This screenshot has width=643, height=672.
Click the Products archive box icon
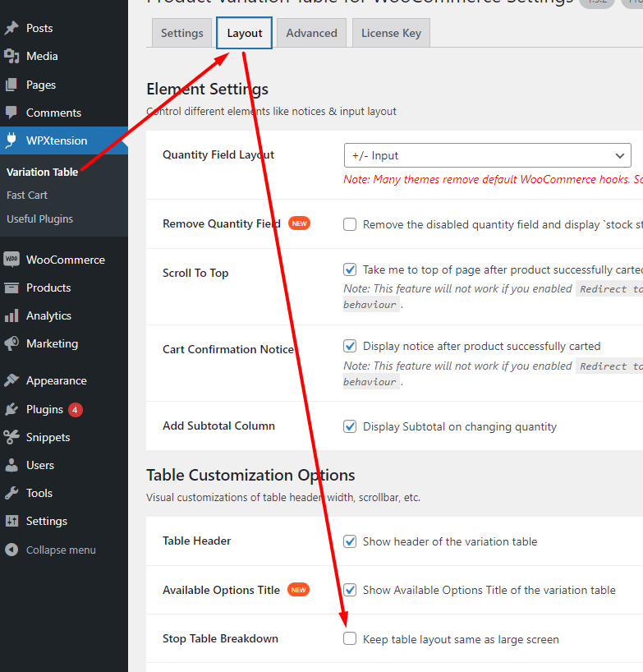coord(11,288)
